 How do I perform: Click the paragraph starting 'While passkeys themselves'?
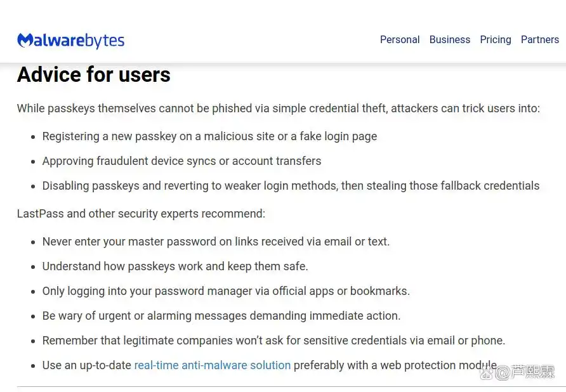[x=278, y=108]
